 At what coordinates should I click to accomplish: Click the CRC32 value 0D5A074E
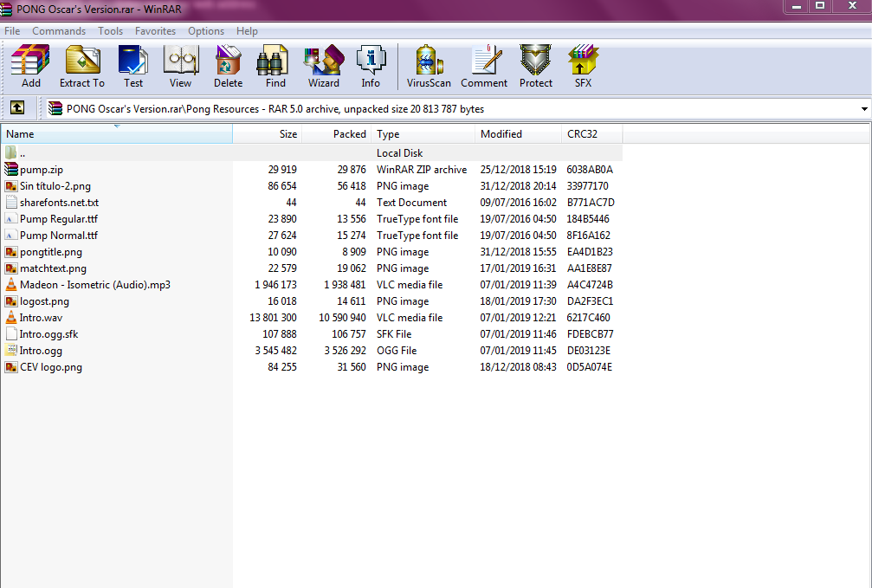click(x=590, y=366)
